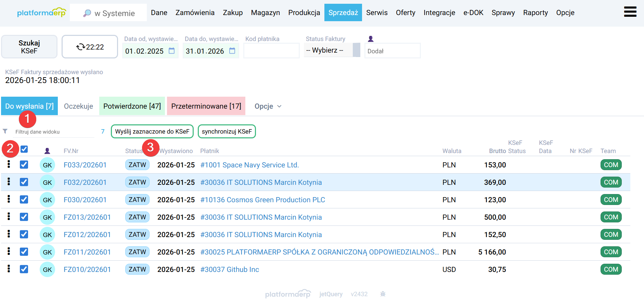Open the Magazyn menu
The height and width of the screenshot is (302, 644).
[x=265, y=13]
